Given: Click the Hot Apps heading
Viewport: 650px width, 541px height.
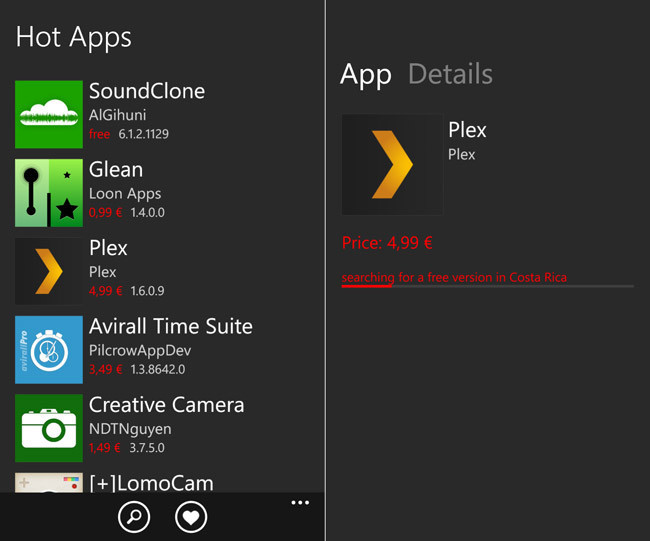Looking at the screenshot, I should 73,38.
